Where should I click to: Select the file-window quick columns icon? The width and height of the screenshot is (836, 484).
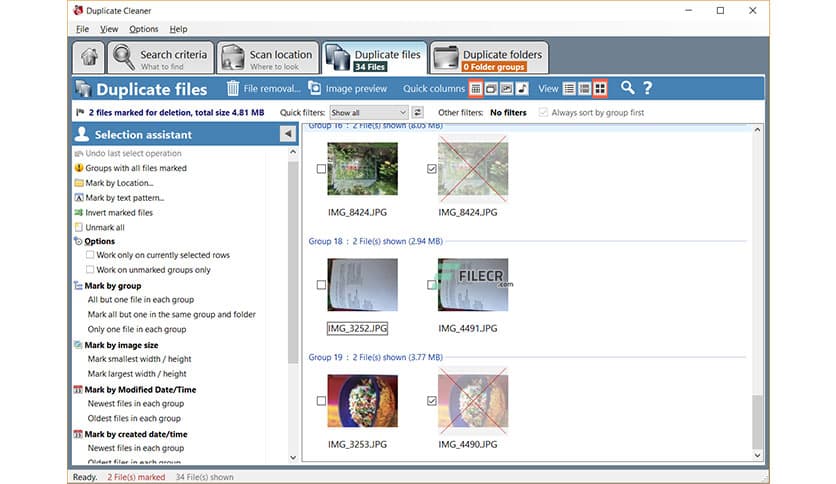(x=491, y=88)
